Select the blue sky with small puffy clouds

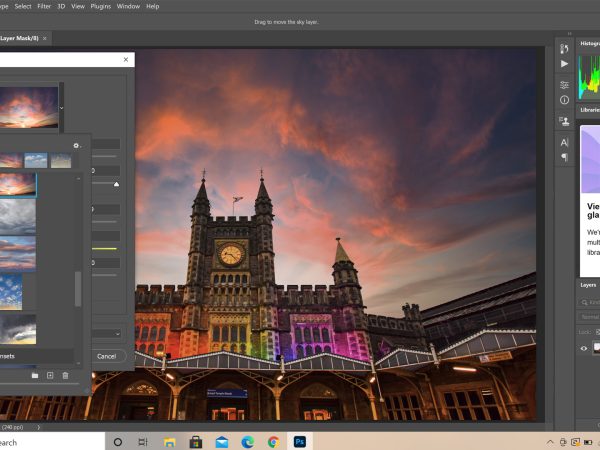pos(11,292)
